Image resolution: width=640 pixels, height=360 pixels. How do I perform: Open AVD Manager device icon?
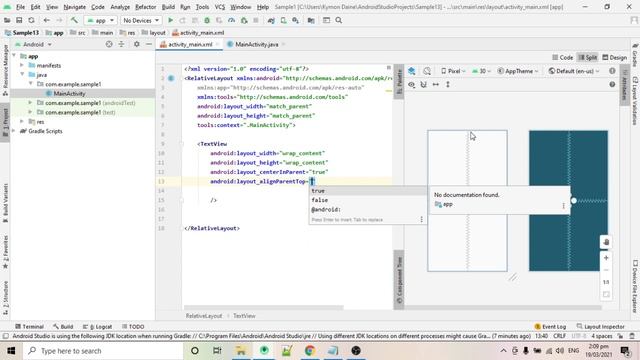pyautogui.click(x=283, y=20)
